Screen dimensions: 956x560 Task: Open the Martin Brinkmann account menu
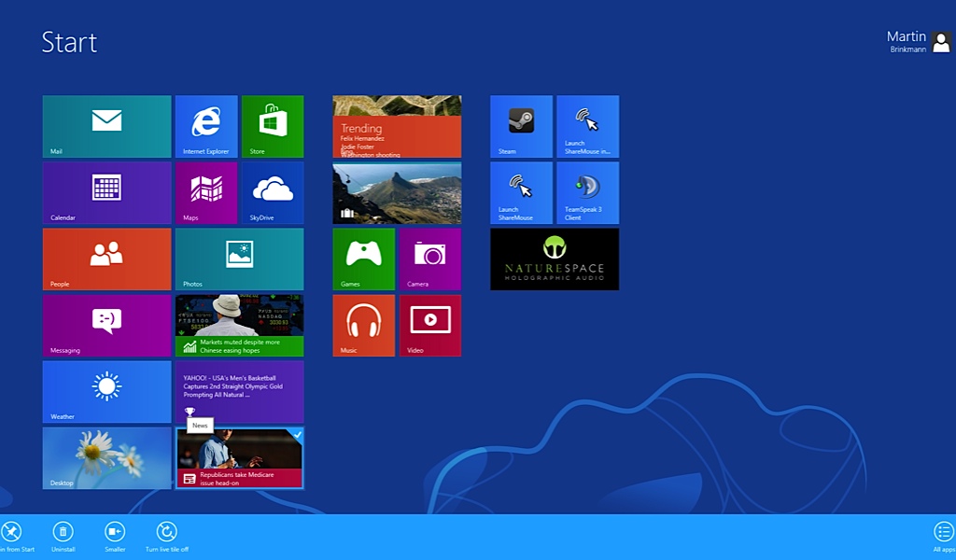pyautogui.click(x=919, y=42)
